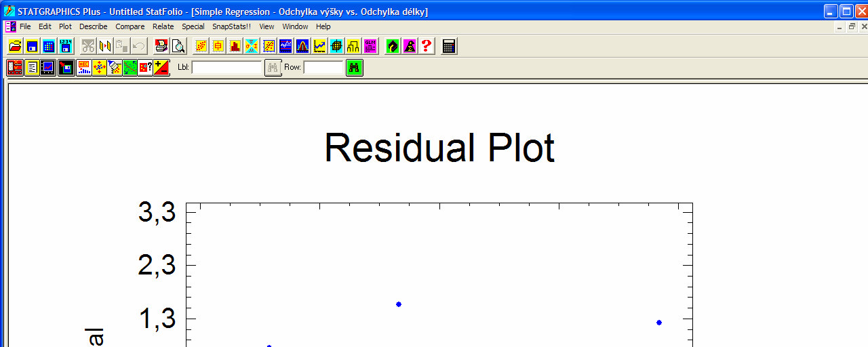The image size is (868, 347).
Task: Open the Response Surface globe icon
Action: [336, 46]
